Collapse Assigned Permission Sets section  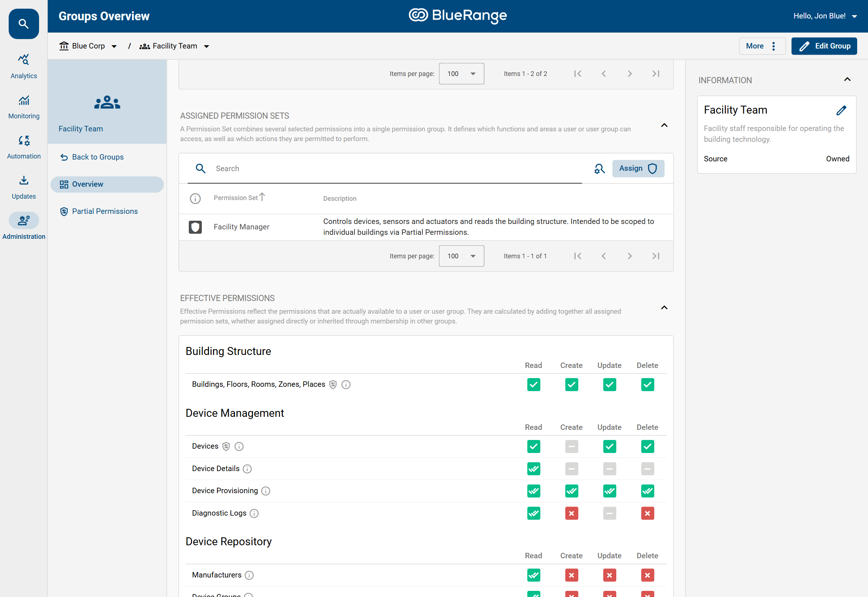click(664, 125)
